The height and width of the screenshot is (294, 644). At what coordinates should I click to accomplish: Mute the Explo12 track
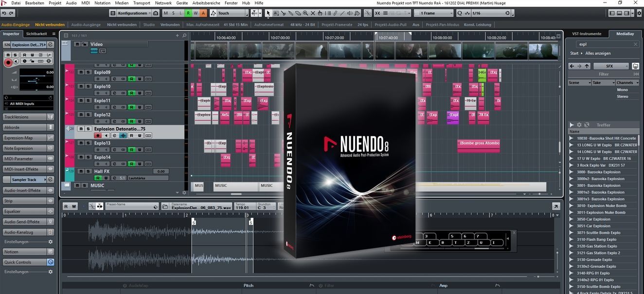81,115
